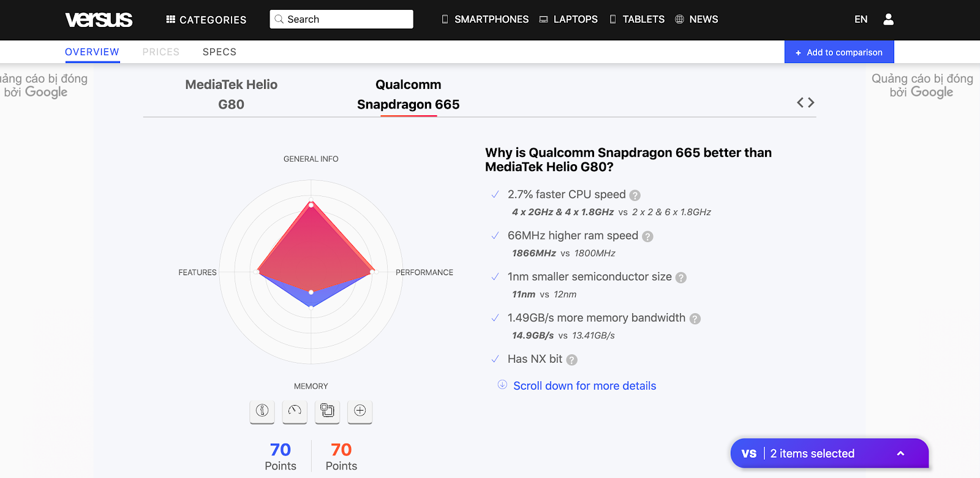The image size is (980, 478).
Task: Expand the 2 items selected panel
Action: [830, 453]
